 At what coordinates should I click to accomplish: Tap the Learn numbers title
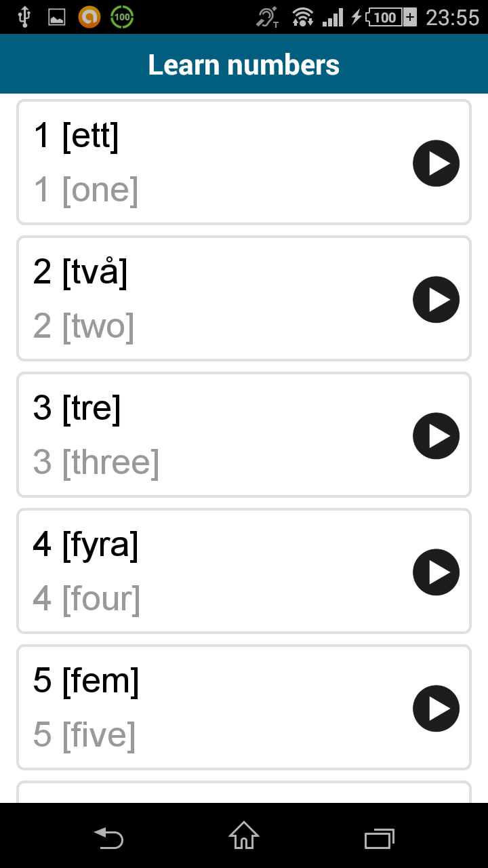coord(244,64)
